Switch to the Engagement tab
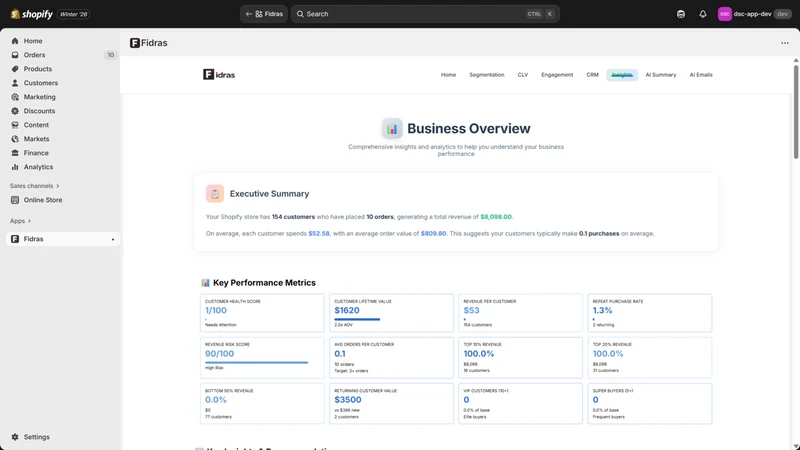 click(557, 74)
